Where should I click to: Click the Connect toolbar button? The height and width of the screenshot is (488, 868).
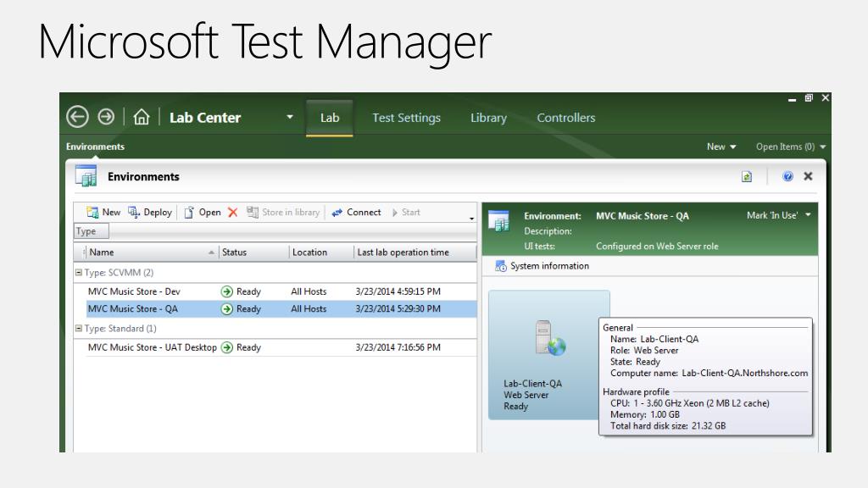(x=356, y=212)
